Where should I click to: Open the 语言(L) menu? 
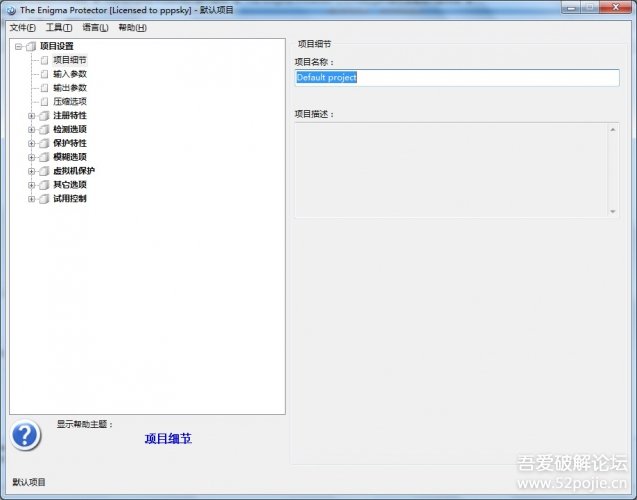pyautogui.click(x=96, y=27)
